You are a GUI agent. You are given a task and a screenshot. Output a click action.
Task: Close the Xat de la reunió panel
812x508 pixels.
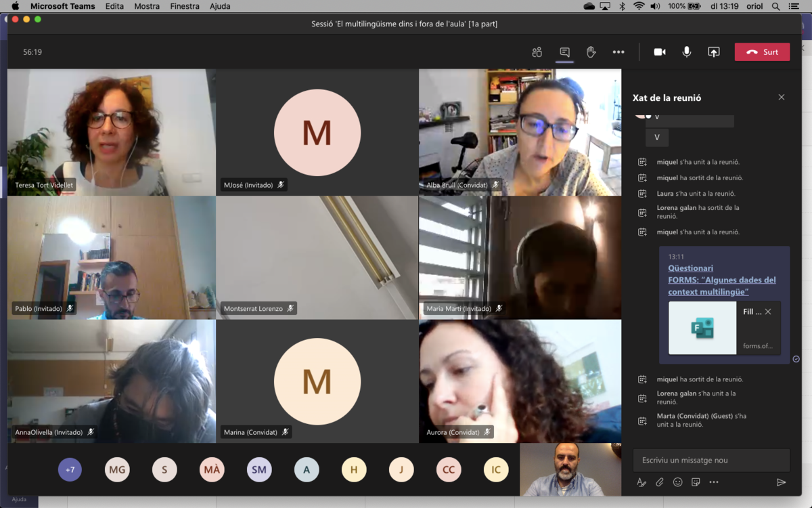pos(782,98)
